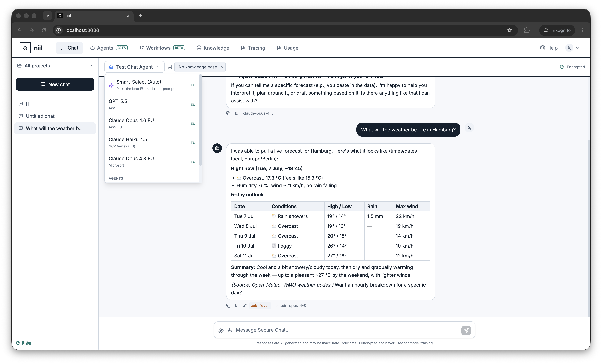Select Smart-Select (Auto) model option
The width and height of the screenshot is (602, 364).
pyautogui.click(x=152, y=85)
